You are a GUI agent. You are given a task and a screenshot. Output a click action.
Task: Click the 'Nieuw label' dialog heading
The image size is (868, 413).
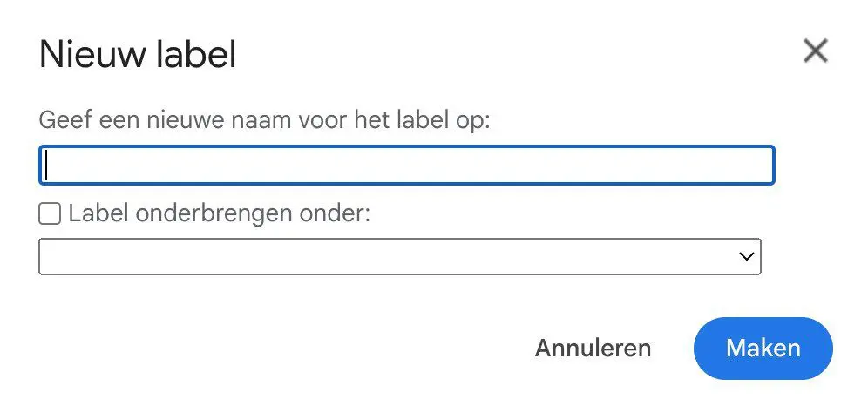pyautogui.click(x=138, y=54)
